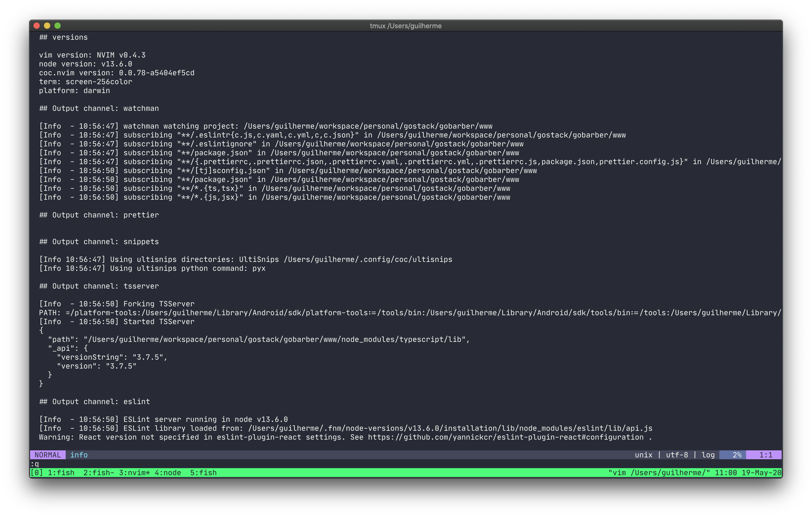Click the tmux session [0] indicator
This screenshot has width=812, height=517.
(x=37, y=473)
